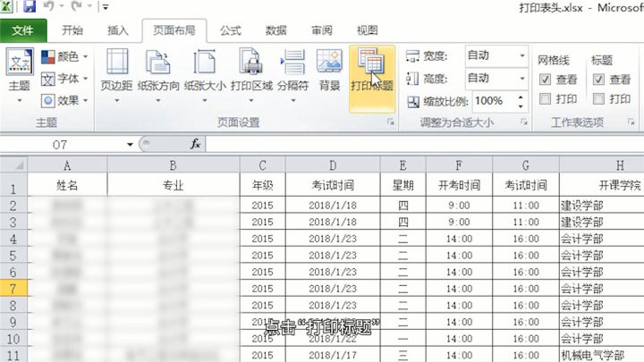
Task: Click header cell 考试时间 in column D
Action: [x=333, y=186]
